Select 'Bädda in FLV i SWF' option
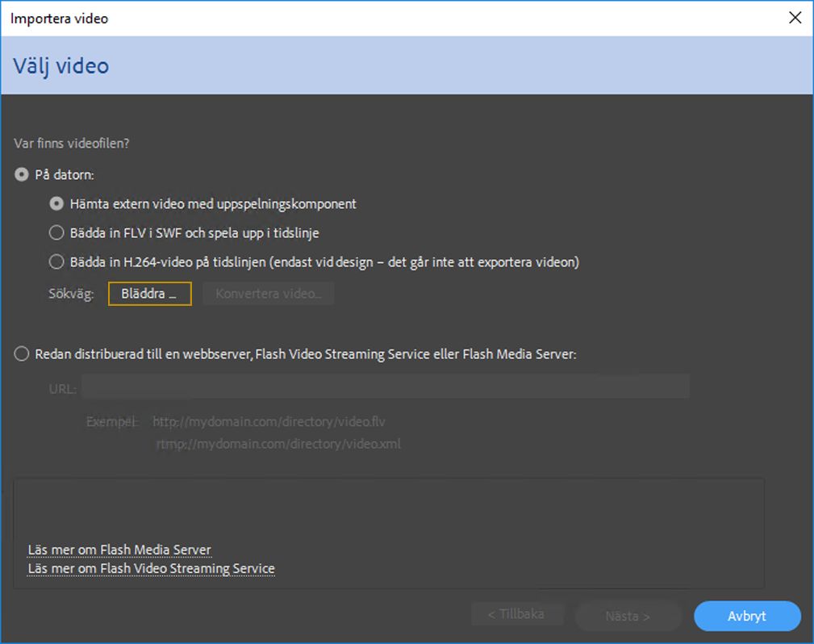 [x=56, y=232]
